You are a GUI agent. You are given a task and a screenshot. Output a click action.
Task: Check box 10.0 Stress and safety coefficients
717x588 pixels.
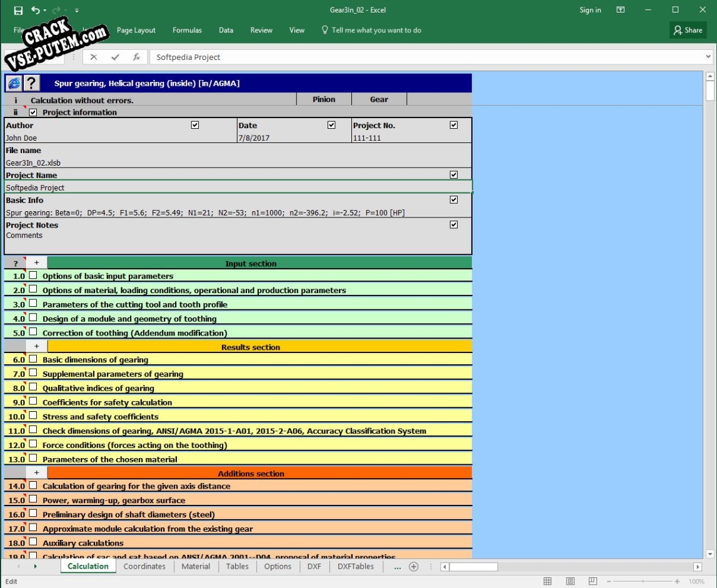click(33, 416)
